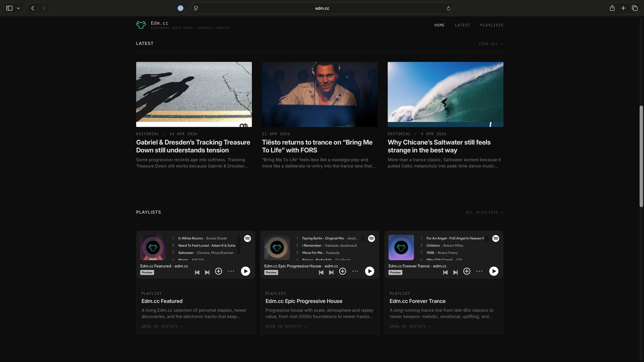Show Safari tab overview
Screen dimensions: 644x362
[634, 8]
